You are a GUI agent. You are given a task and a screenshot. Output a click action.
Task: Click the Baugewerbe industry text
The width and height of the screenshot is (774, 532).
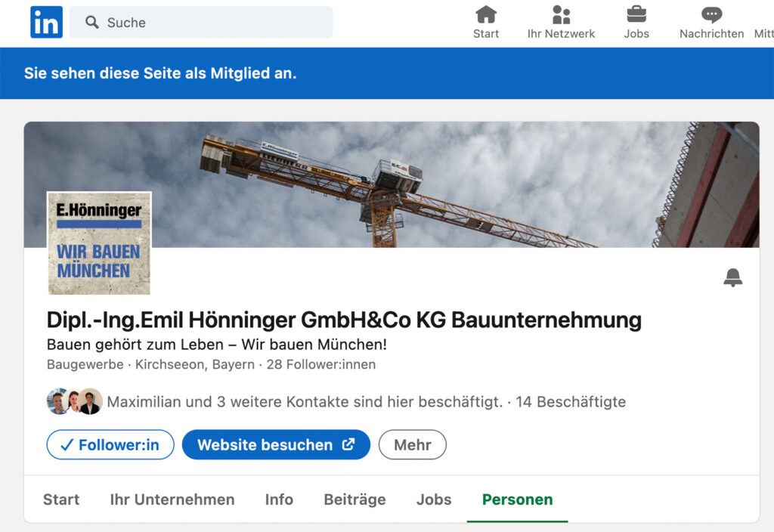(x=85, y=364)
